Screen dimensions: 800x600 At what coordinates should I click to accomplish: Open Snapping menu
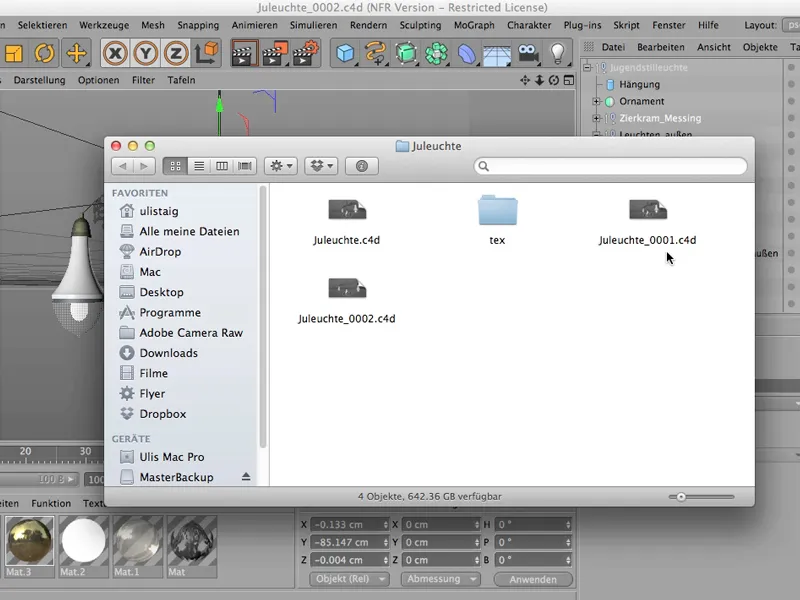click(x=198, y=25)
